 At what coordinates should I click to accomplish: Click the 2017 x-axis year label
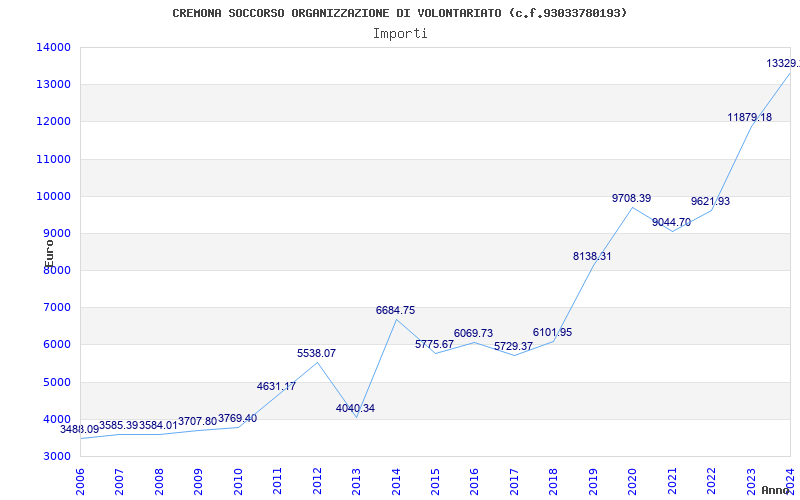[x=514, y=482]
